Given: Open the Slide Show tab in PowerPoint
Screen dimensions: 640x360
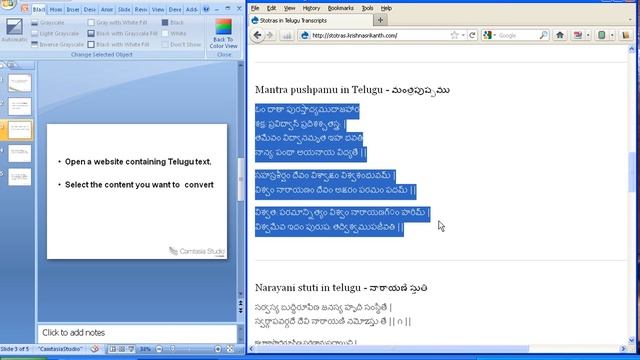Looking at the screenshot, I should [x=124, y=9].
